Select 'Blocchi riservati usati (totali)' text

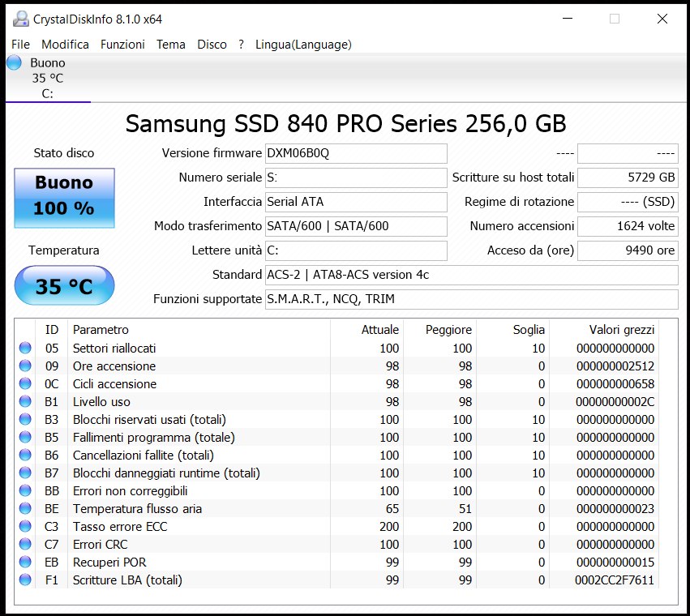tap(150, 419)
